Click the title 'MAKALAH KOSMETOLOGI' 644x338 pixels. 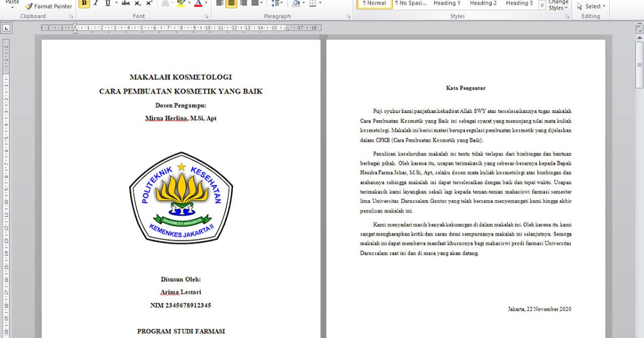tap(181, 77)
